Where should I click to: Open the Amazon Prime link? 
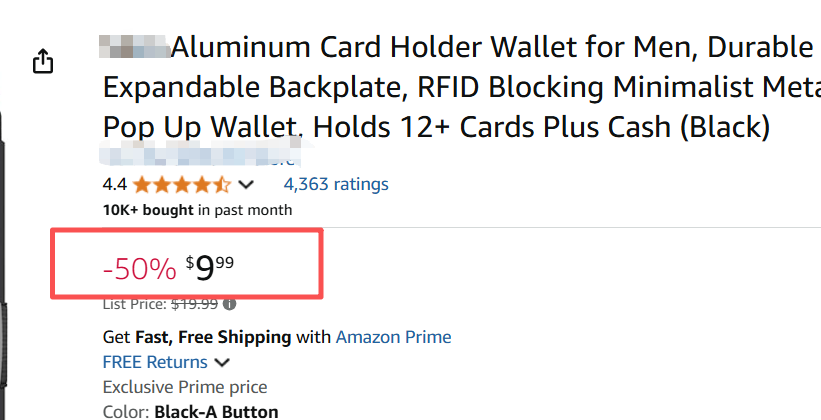pos(393,337)
